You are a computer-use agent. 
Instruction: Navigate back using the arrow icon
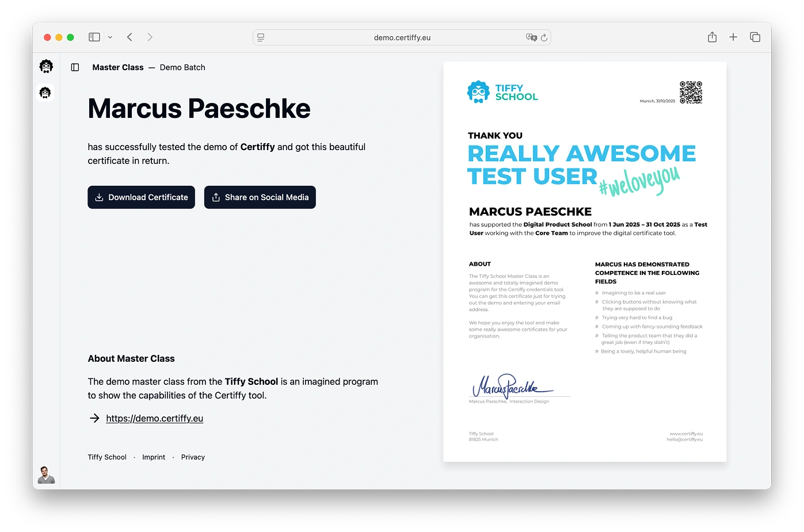[x=129, y=36]
